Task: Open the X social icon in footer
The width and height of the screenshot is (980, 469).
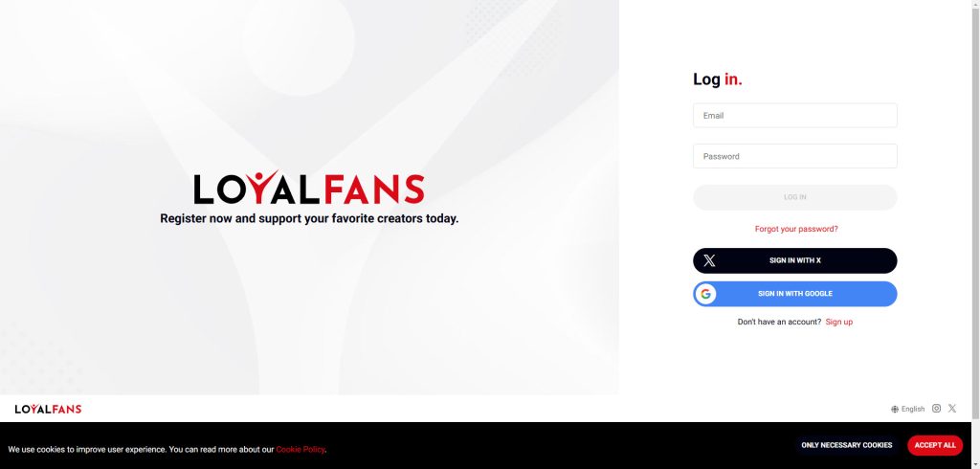Action: (952, 409)
